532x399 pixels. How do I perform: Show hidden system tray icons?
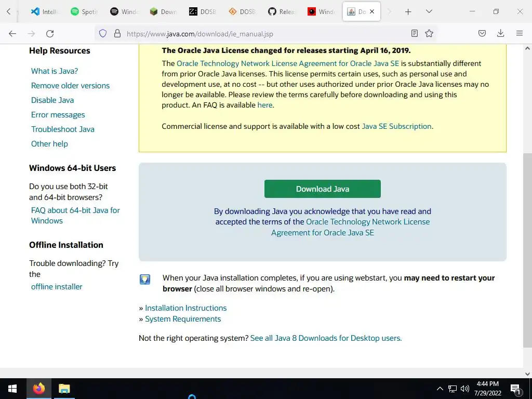tap(440, 389)
